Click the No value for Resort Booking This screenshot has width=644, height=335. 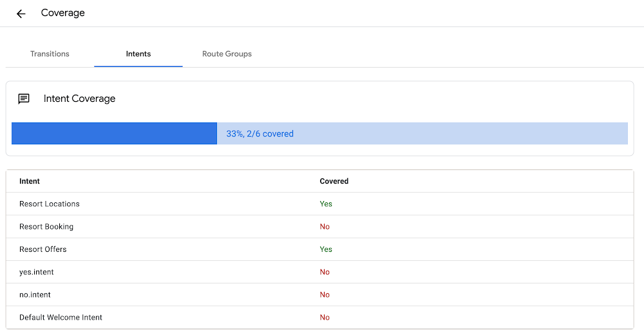325,227
